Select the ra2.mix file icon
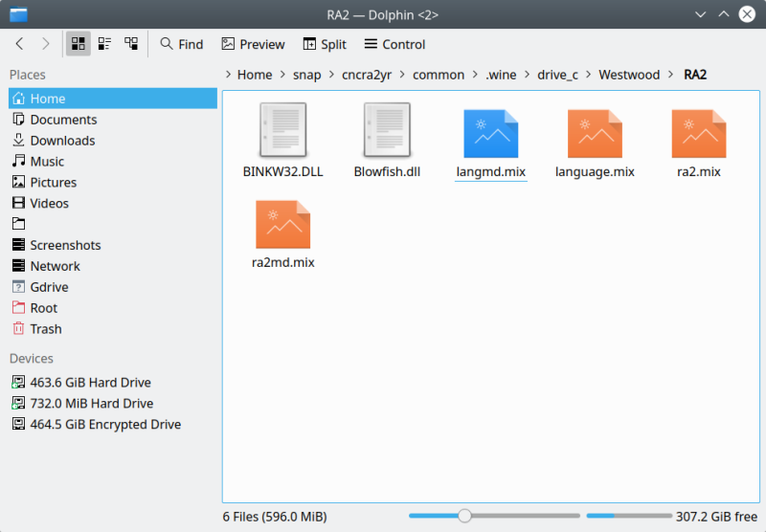The image size is (766, 532). [x=699, y=134]
